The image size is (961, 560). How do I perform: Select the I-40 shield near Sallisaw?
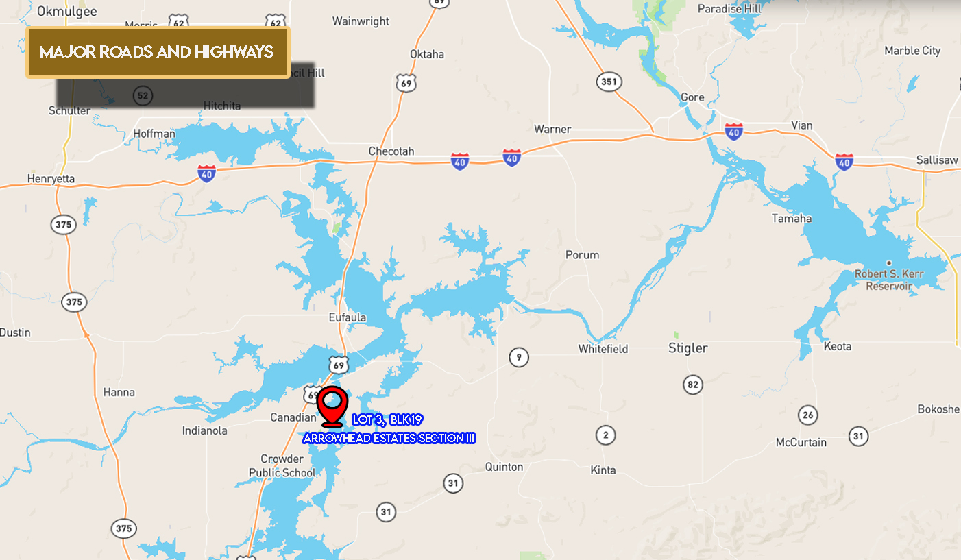coord(844,161)
